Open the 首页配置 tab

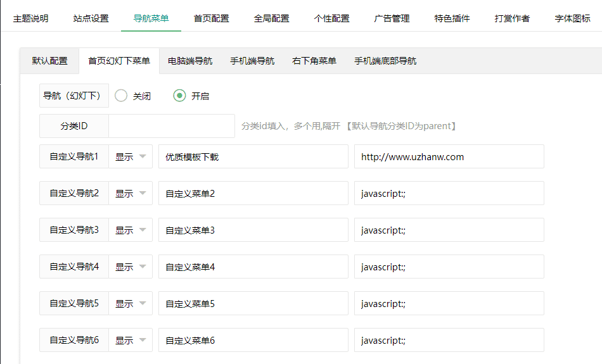coord(211,18)
